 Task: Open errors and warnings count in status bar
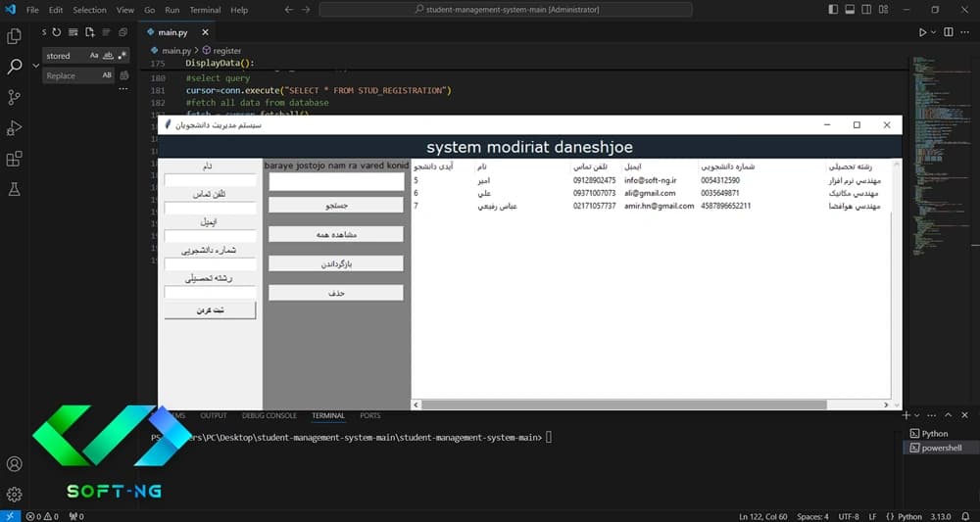tap(42, 516)
